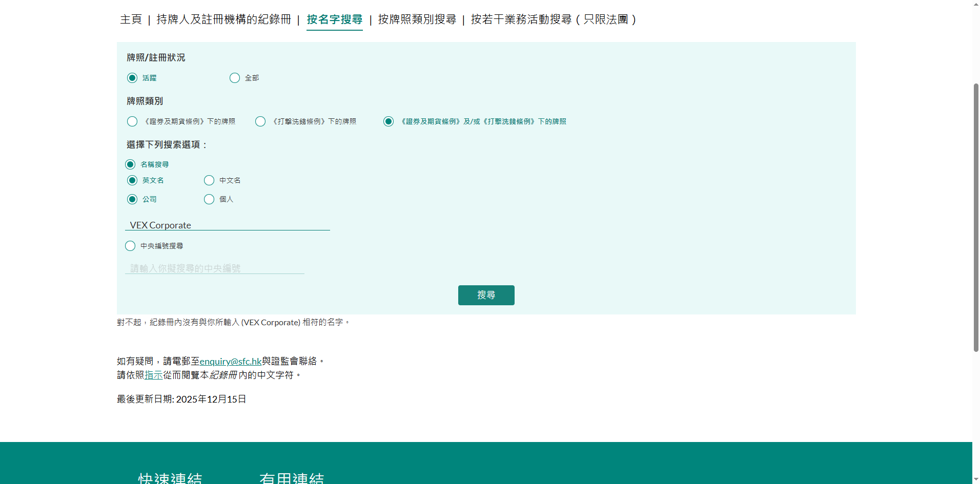The height and width of the screenshot is (484, 980).
Task: Open the 指示 instructions link
Action: click(x=153, y=375)
